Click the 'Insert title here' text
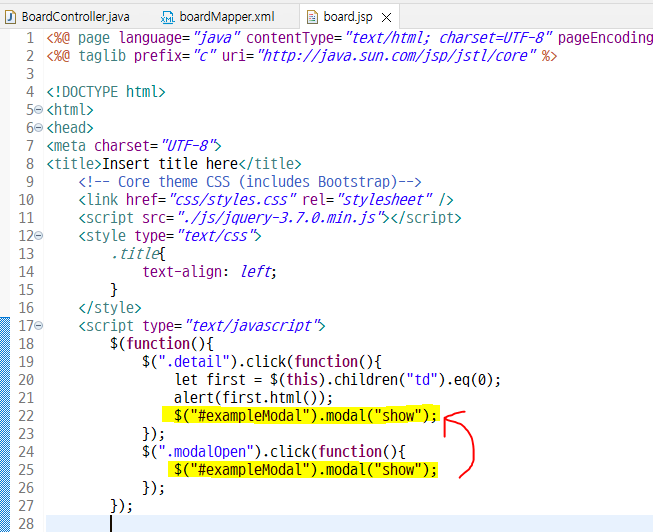 pos(170,164)
